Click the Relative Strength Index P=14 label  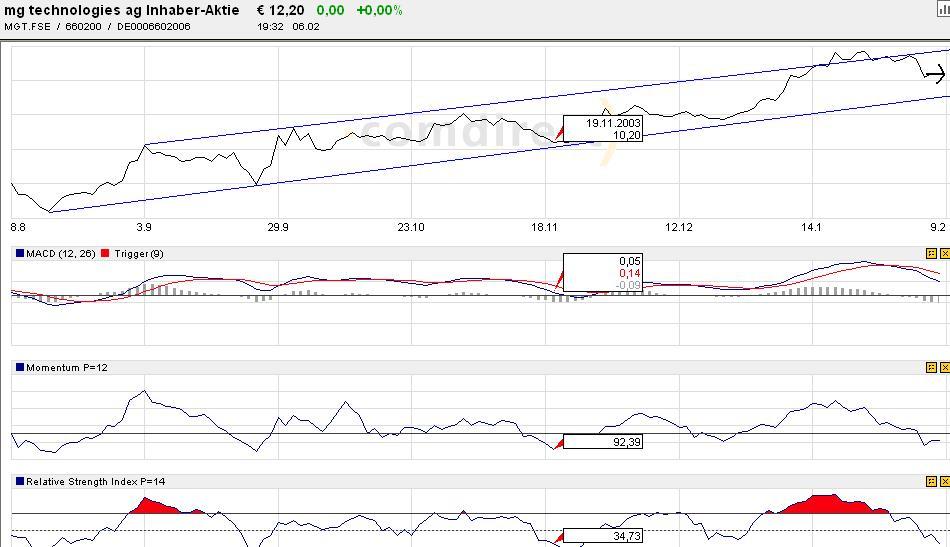(96, 481)
